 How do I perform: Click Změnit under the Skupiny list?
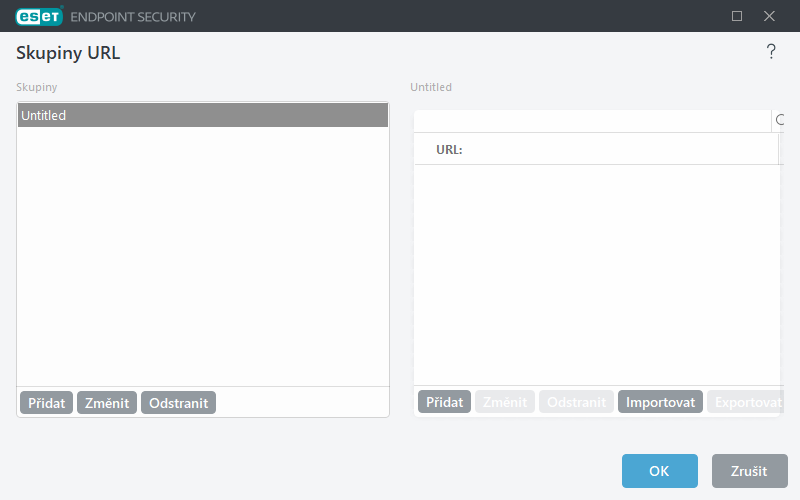click(107, 403)
